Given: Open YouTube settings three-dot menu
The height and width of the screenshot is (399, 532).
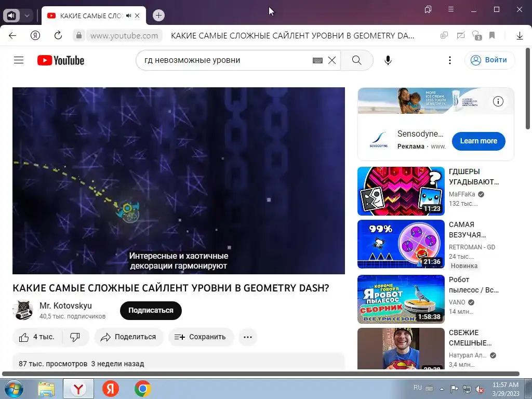Looking at the screenshot, I should (x=449, y=60).
